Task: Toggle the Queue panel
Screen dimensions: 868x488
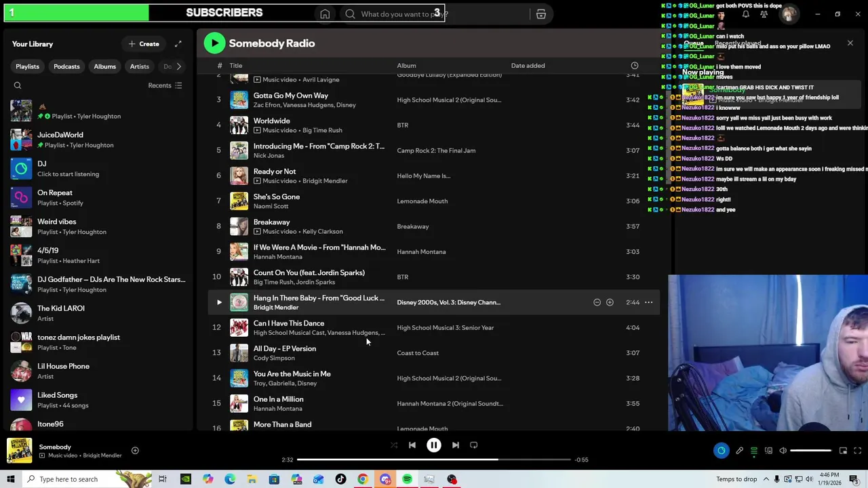Action: (x=754, y=451)
